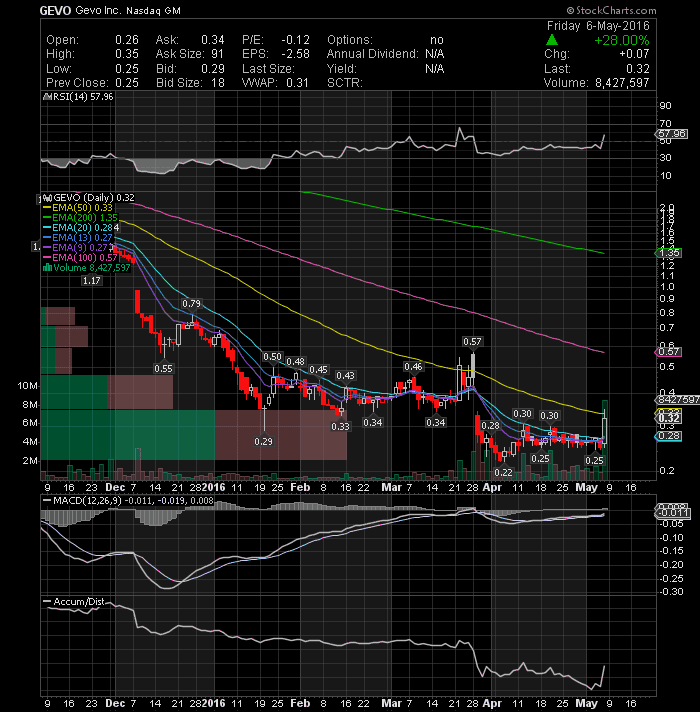Click the VWAP value 0.31
Image resolution: width=700 pixels, height=712 pixels.
[297, 83]
